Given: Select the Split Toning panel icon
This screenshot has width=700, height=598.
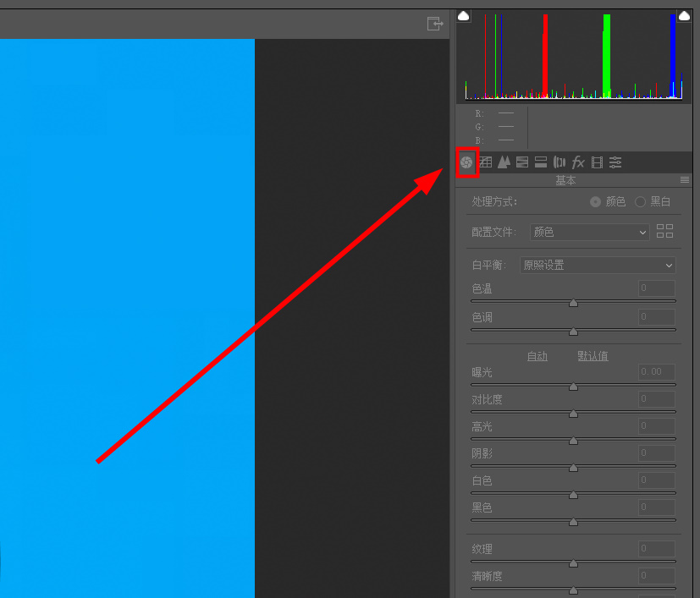Looking at the screenshot, I should (x=541, y=162).
